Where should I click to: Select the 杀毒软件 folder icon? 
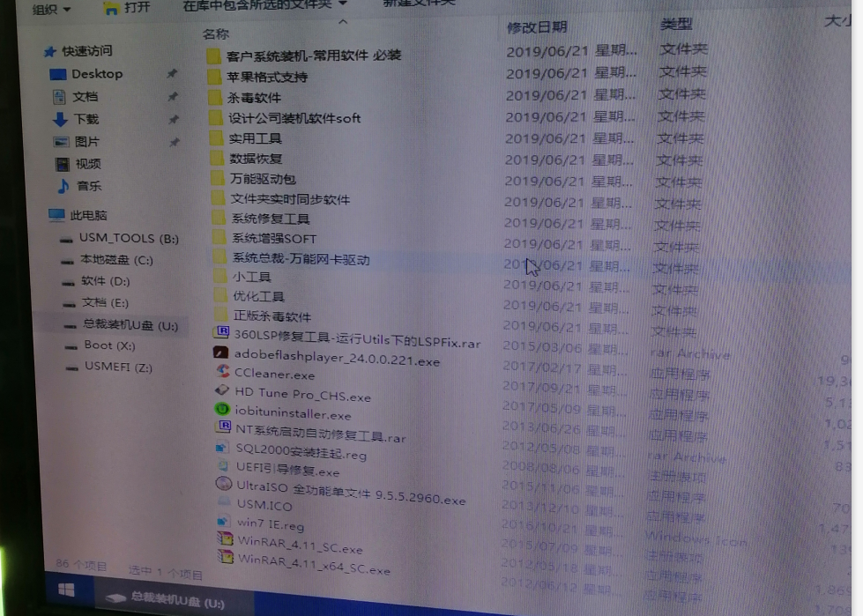tap(215, 97)
